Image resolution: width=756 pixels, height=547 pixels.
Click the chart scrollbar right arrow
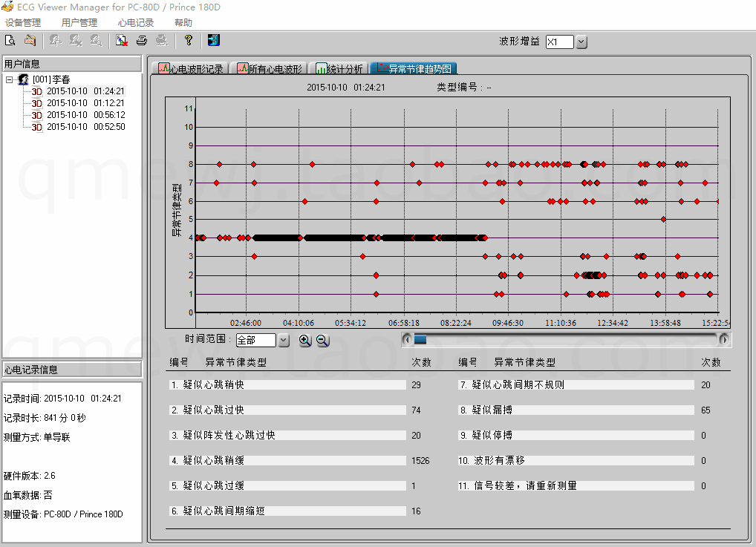click(723, 340)
